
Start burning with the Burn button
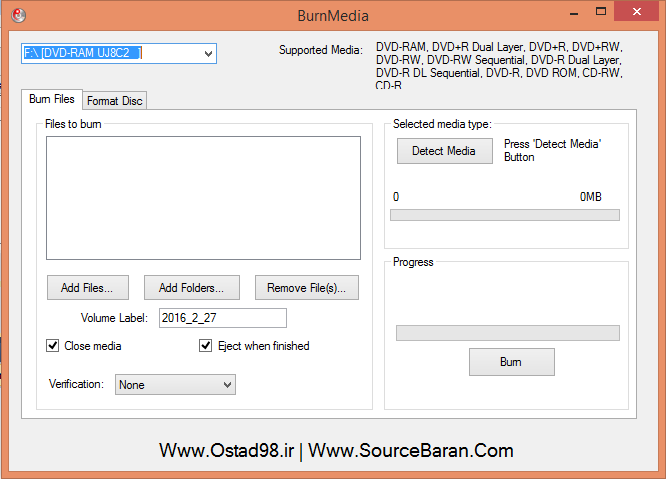click(x=511, y=362)
